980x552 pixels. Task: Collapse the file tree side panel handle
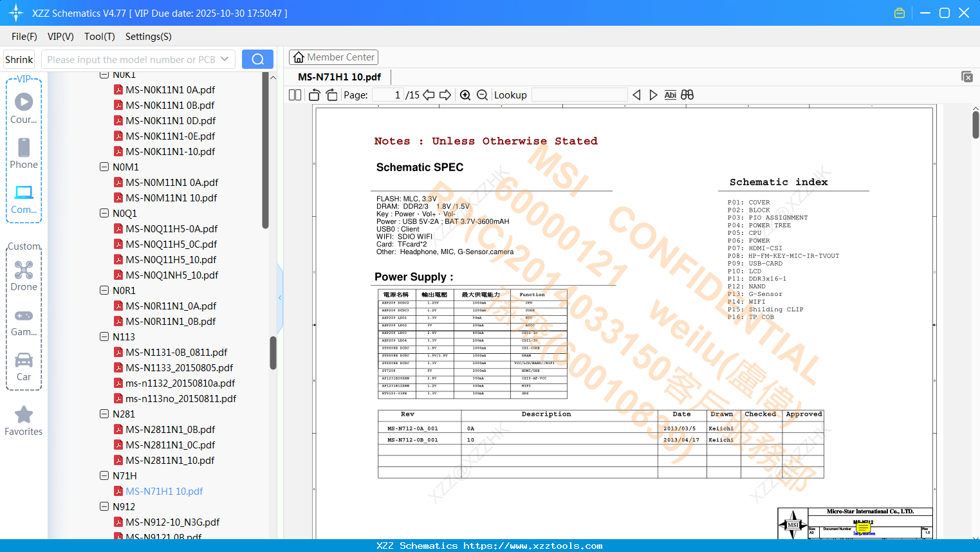[x=280, y=297]
